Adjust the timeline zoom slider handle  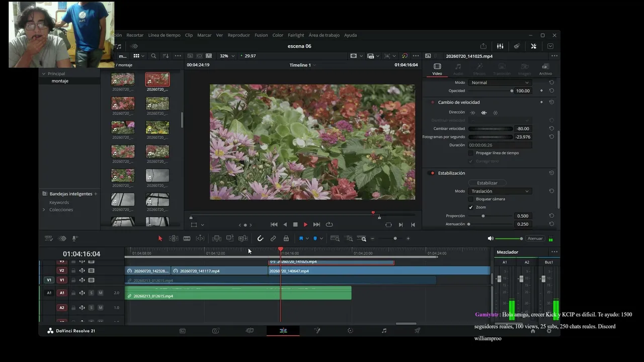[395, 238]
